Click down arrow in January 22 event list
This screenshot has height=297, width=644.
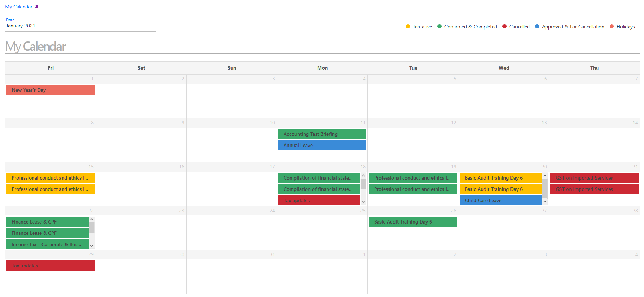pyautogui.click(x=91, y=246)
